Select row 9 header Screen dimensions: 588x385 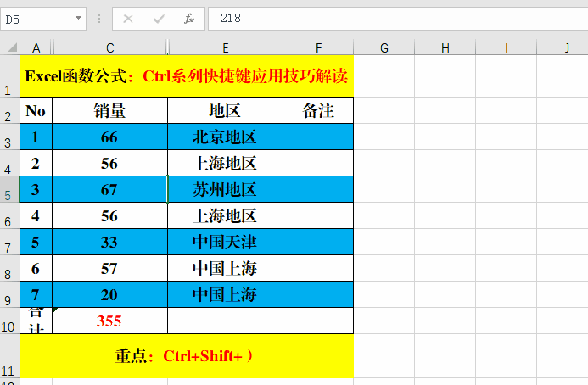click(x=9, y=294)
